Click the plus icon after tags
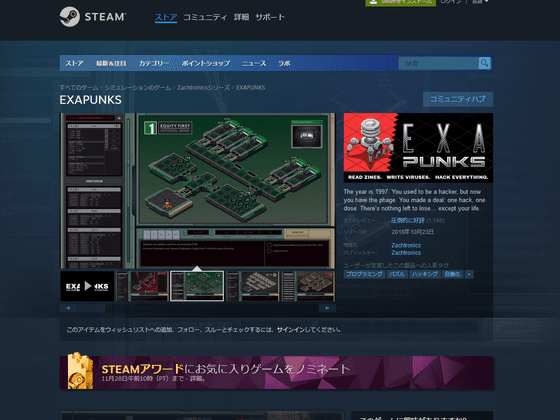 [x=469, y=274]
